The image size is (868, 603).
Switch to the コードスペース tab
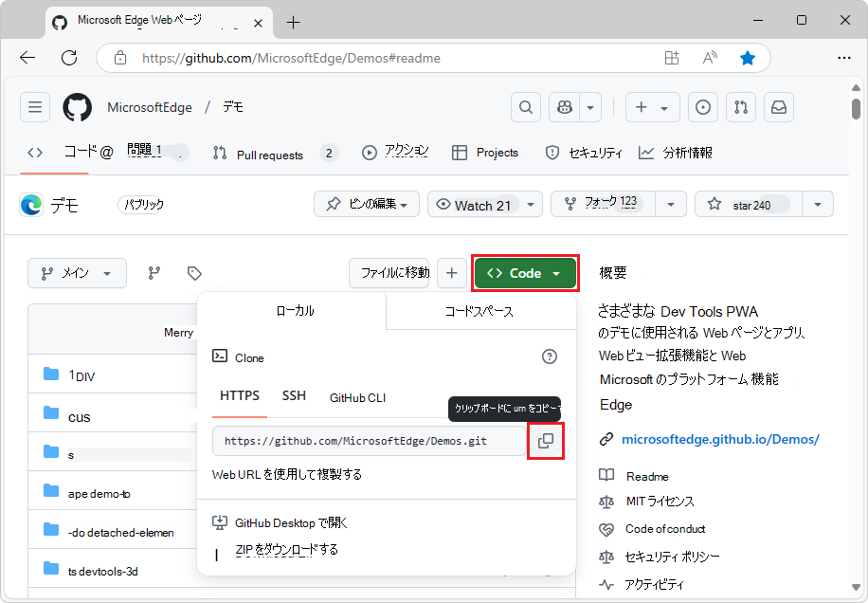[x=479, y=310]
